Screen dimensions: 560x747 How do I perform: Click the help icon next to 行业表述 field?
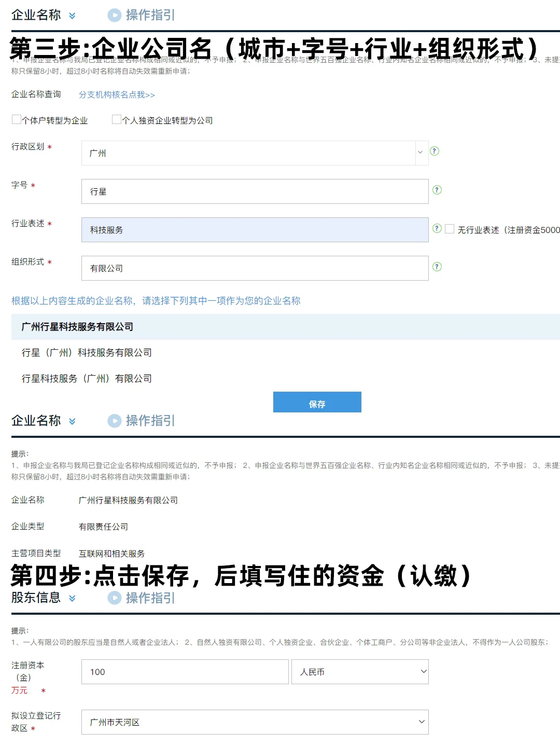[x=437, y=228]
